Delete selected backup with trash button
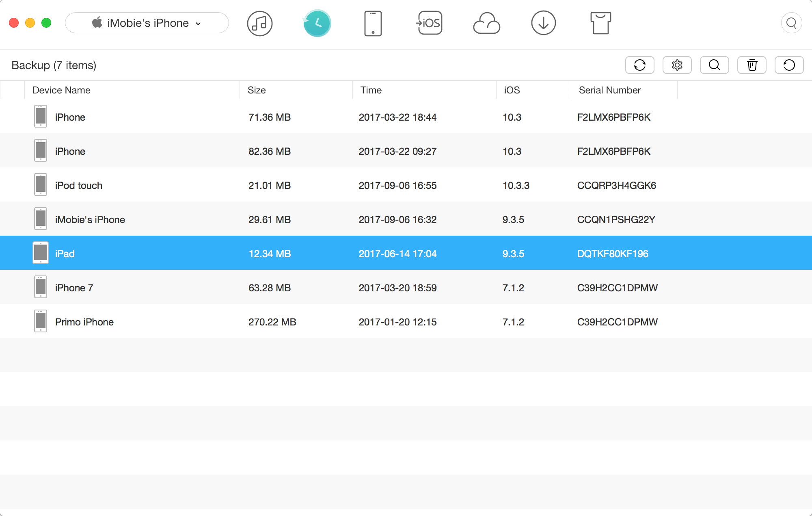Screen dimensions: 812x516 tap(752, 65)
